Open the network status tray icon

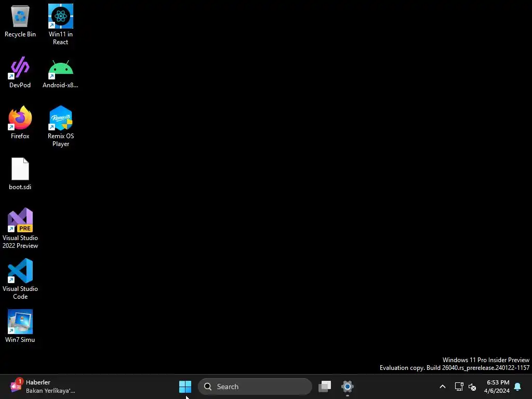coord(459,387)
